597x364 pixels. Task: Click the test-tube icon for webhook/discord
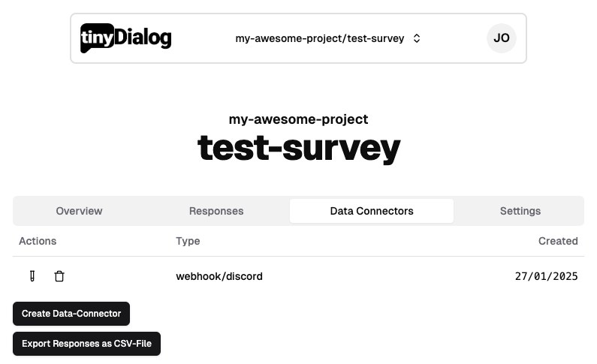[32, 276]
